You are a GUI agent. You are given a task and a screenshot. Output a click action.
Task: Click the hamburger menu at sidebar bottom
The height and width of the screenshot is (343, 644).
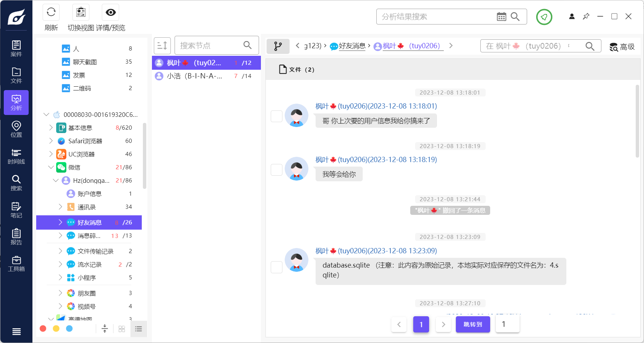pos(16,332)
